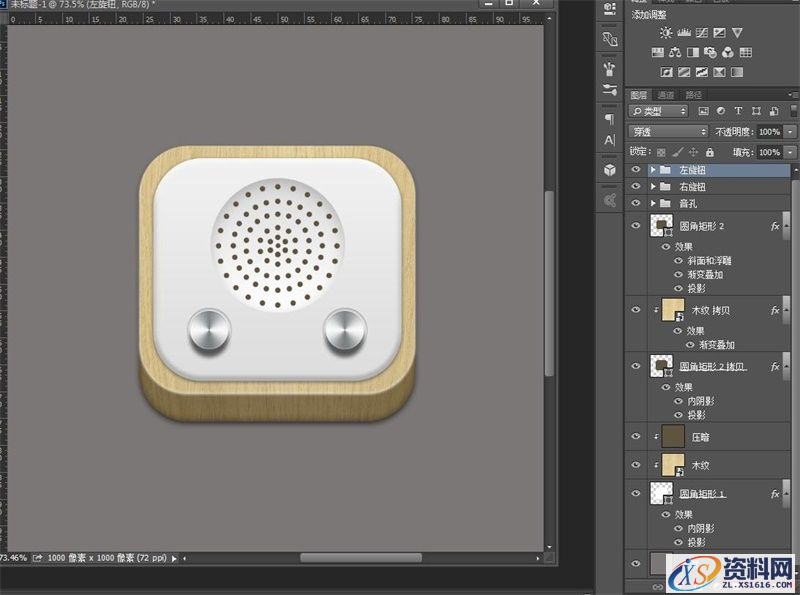
Task: Open the 3D panel cube icon
Action: pyautogui.click(x=609, y=170)
